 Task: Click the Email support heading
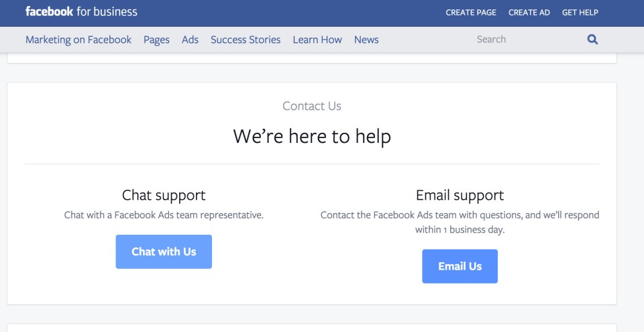tap(460, 195)
